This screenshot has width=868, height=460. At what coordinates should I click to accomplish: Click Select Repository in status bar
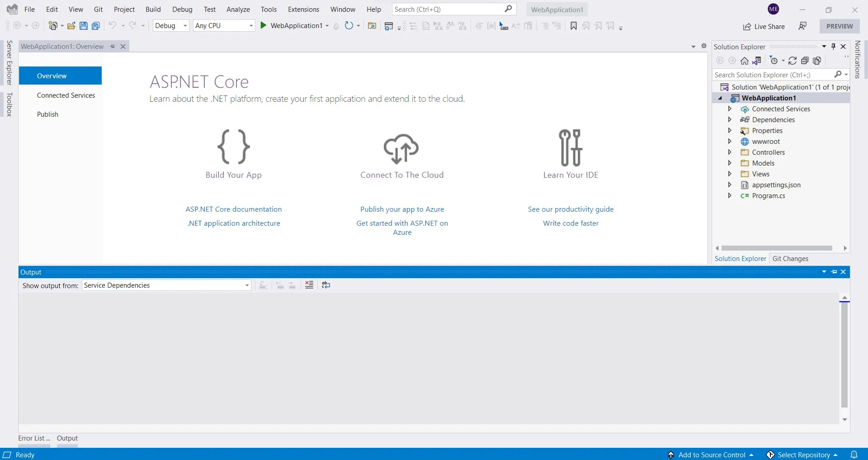[x=802, y=455]
